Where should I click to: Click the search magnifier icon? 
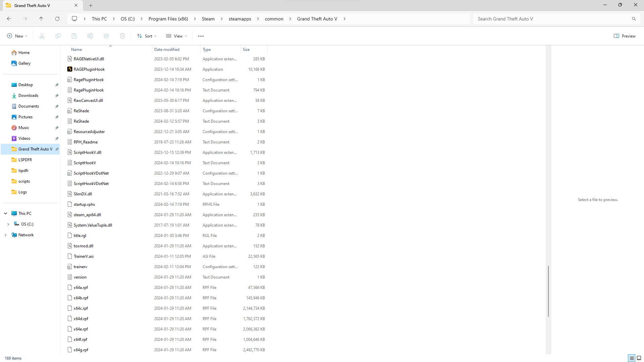(x=634, y=19)
